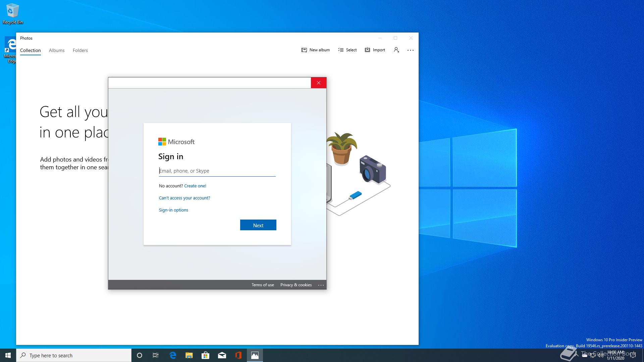Open sign-in dialog footer ellipsis menu

(321, 285)
